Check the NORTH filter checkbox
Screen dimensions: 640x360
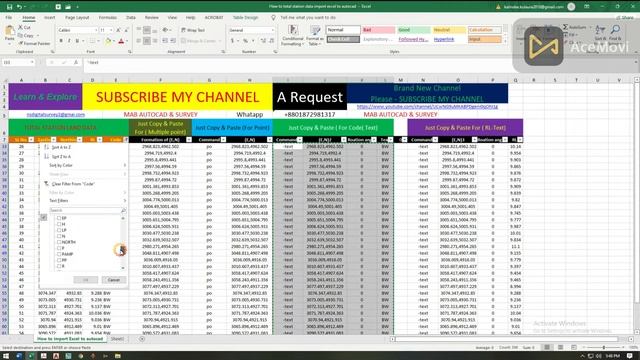click(x=59, y=242)
